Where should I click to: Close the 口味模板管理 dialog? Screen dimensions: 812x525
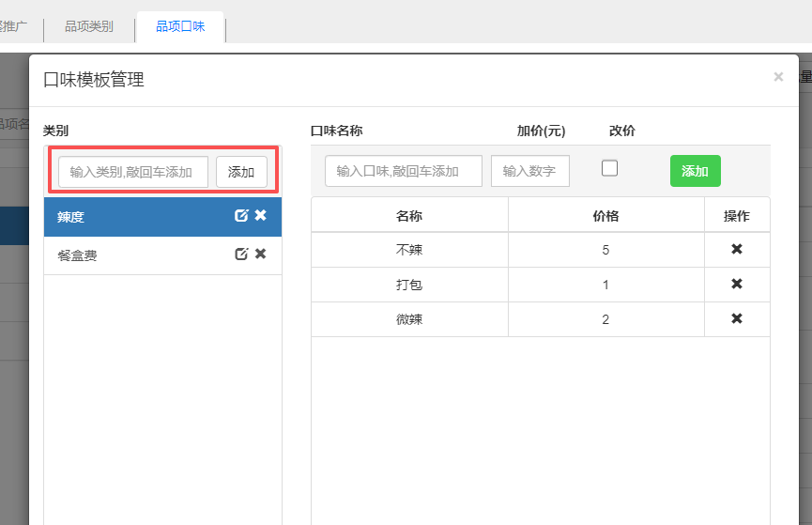778,78
